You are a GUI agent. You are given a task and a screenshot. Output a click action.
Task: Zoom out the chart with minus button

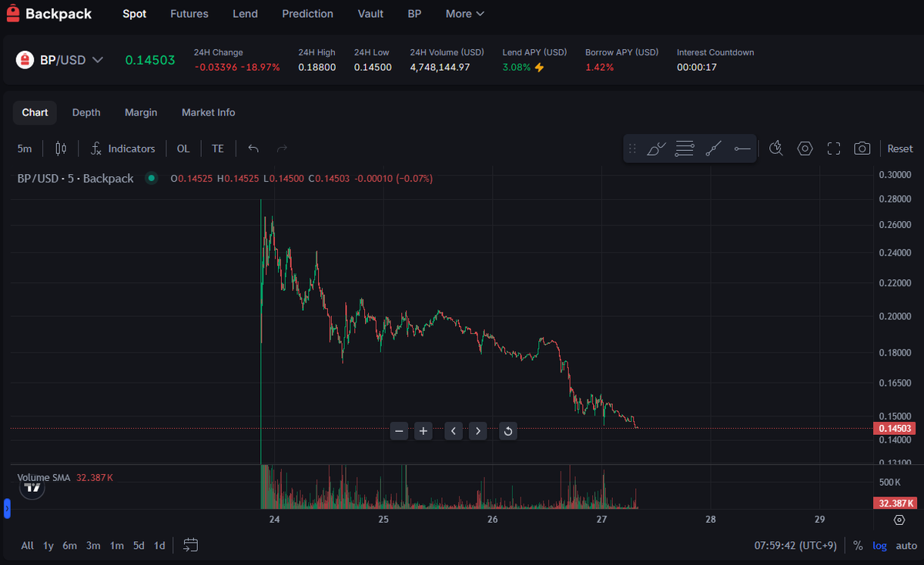point(399,431)
